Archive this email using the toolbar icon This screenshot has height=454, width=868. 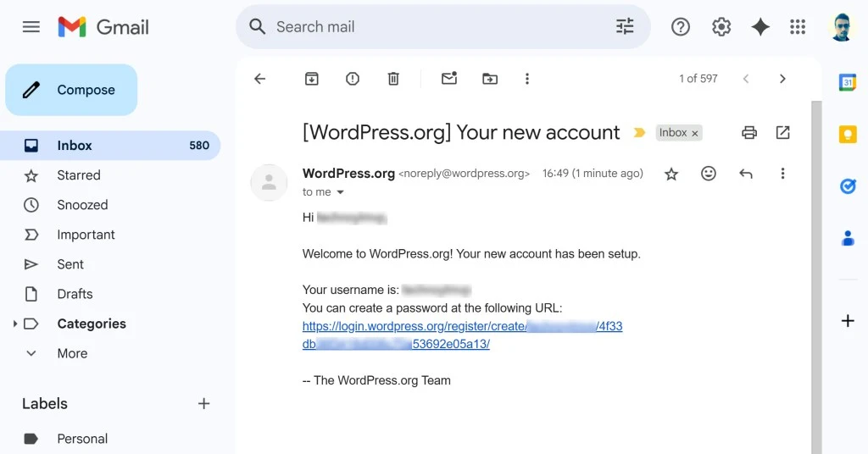coord(312,79)
